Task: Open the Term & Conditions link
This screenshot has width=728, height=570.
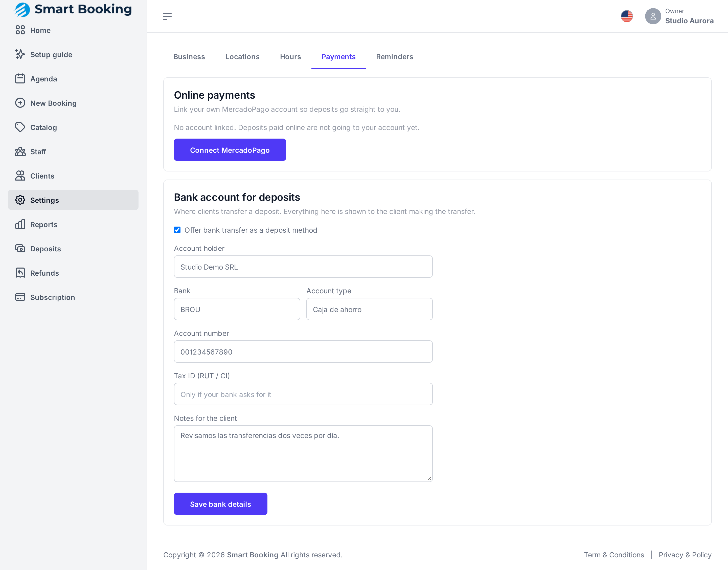Action: click(614, 555)
